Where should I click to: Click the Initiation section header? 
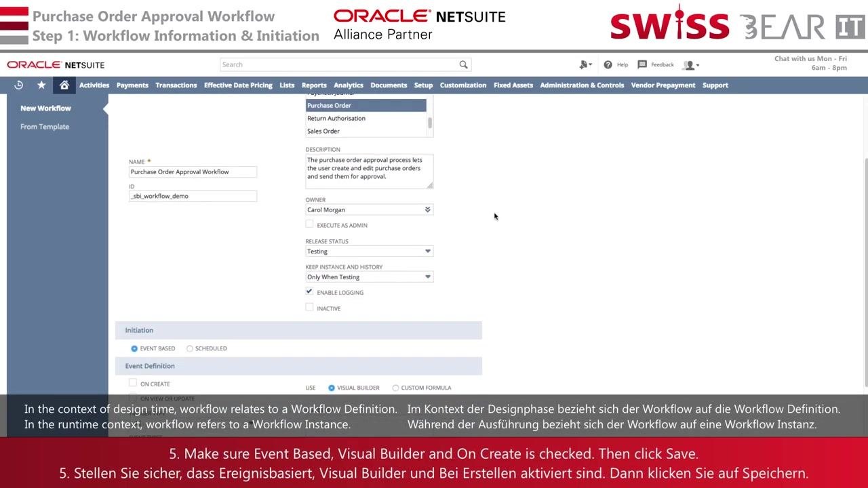(x=298, y=331)
